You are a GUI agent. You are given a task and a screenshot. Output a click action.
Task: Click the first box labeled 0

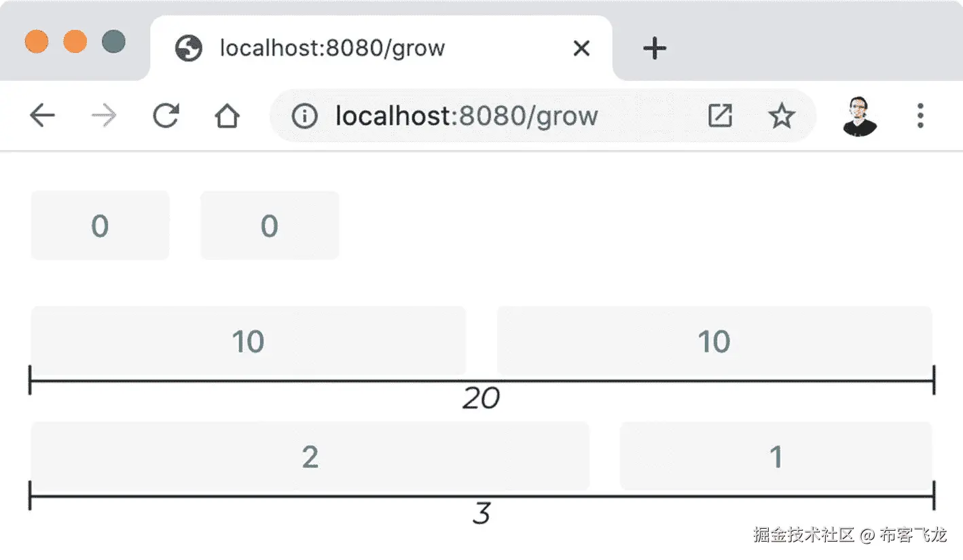[100, 225]
